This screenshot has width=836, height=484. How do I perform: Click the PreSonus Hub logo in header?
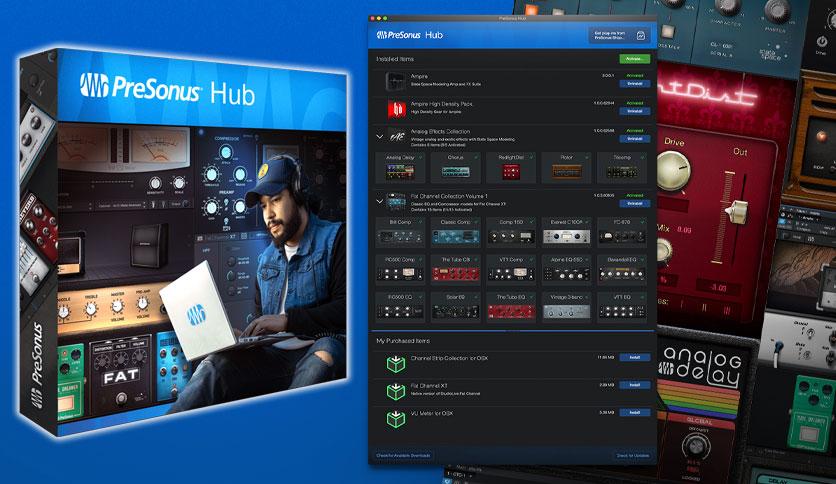[409, 35]
